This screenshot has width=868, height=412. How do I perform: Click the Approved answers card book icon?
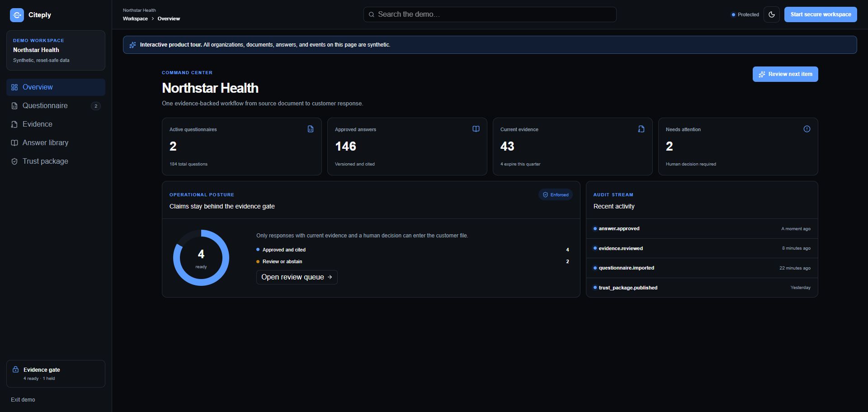[476, 129]
